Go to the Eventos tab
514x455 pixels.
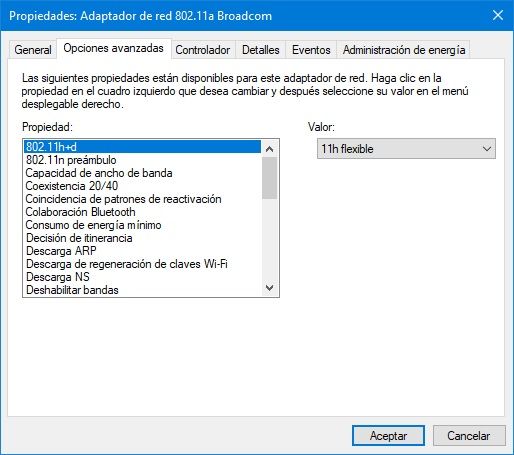(311, 50)
